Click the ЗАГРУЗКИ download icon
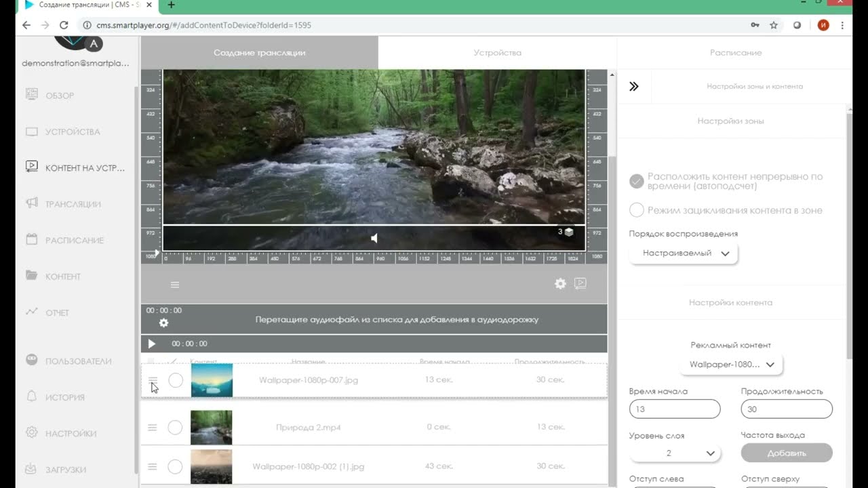This screenshot has height=488, width=868. click(32, 468)
